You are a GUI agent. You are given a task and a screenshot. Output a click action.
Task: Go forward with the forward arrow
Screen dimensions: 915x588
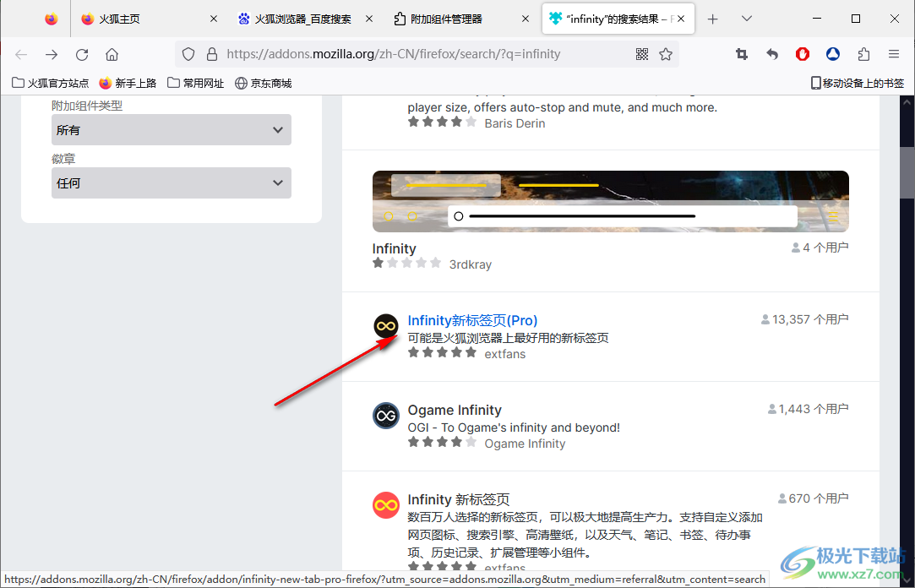(52, 54)
